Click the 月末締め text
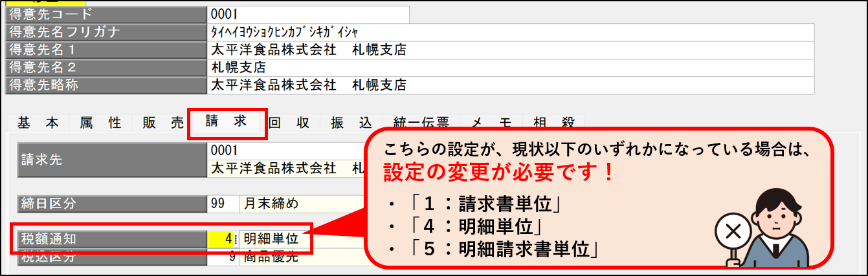This screenshot has height=276, width=868. click(x=271, y=204)
